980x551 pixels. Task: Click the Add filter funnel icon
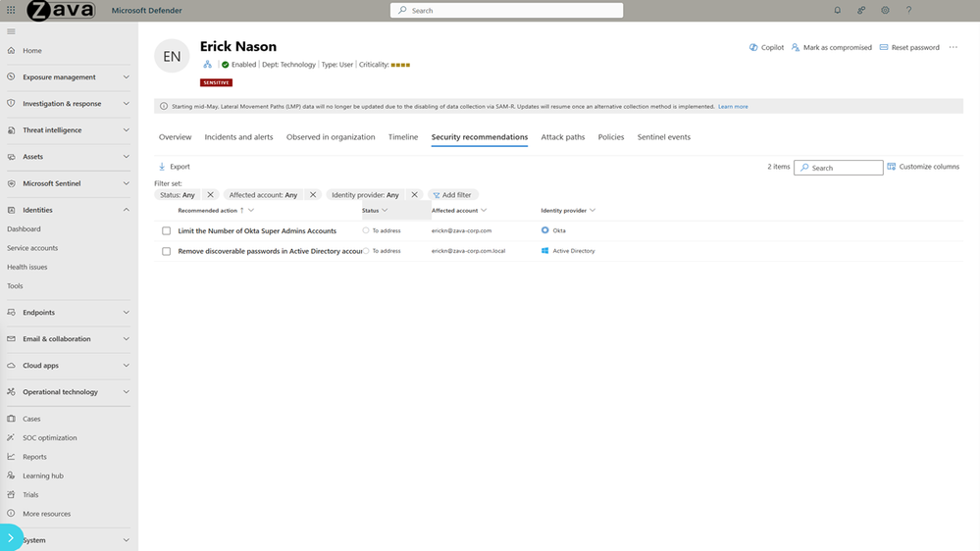click(x=437, y=195)
